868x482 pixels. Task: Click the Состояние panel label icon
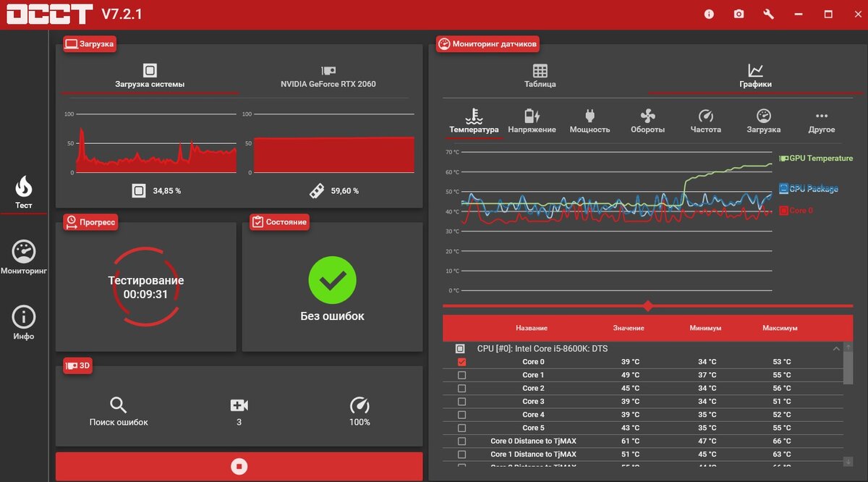click(x=258, y=222)
